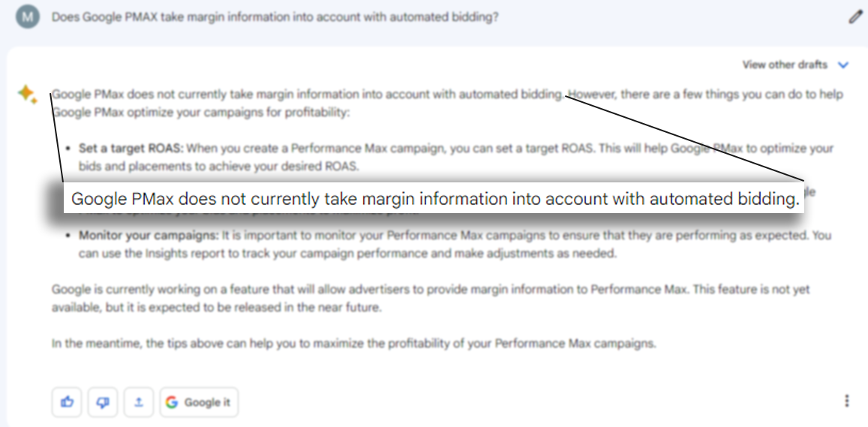This screenshot has height=427, width=868.
Task: Mark the response bad with thumbs down
Action: pos(103,402)
